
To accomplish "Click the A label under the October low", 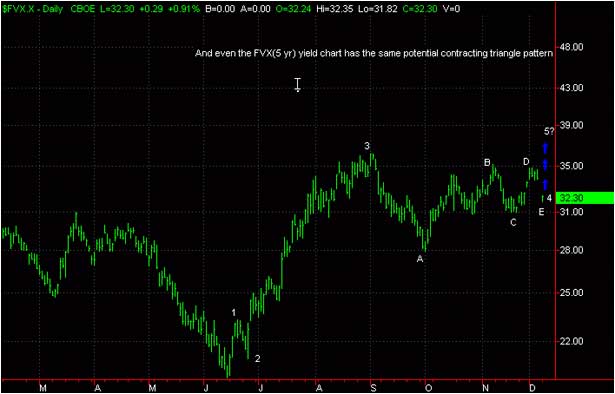I will [420, 259].
